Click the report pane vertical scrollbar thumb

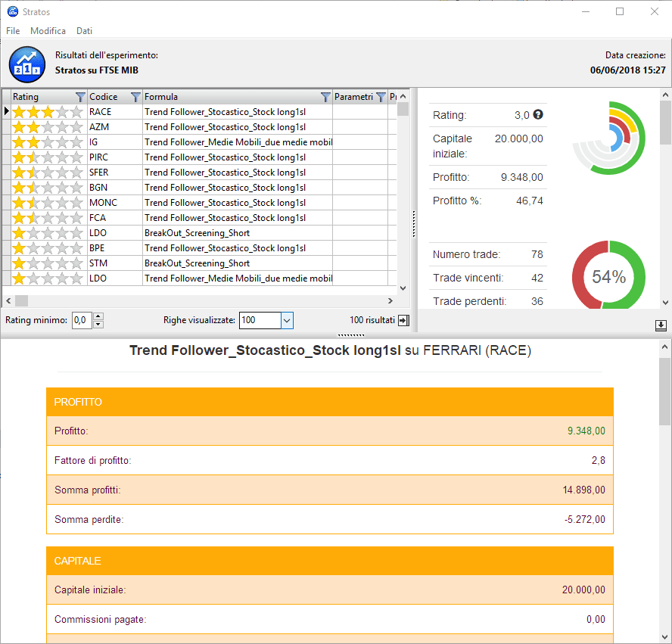coord(664,392)
